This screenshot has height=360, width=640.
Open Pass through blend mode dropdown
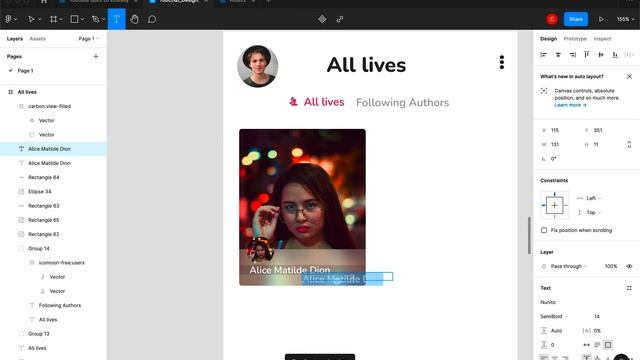(x=569, y=267)
